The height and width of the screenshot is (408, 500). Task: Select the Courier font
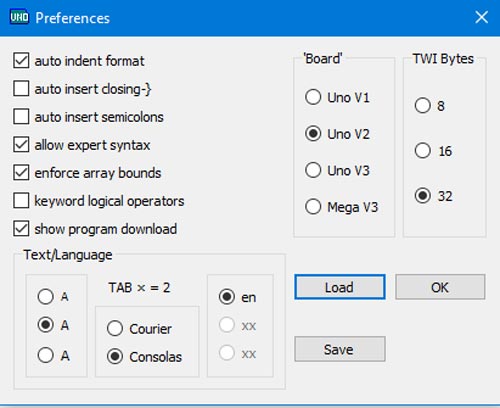point(115,329)
